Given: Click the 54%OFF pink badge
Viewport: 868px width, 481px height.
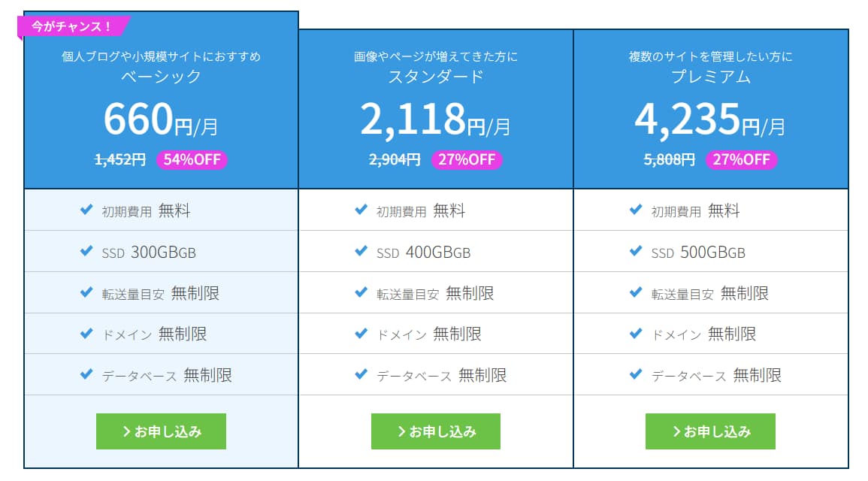Looking at the screenshot, I should [192, 160].
